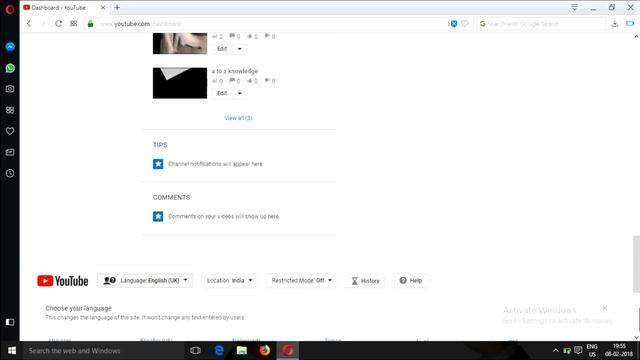Open History clock in sidebar
The image size is (640, 360).
[10, 173]
